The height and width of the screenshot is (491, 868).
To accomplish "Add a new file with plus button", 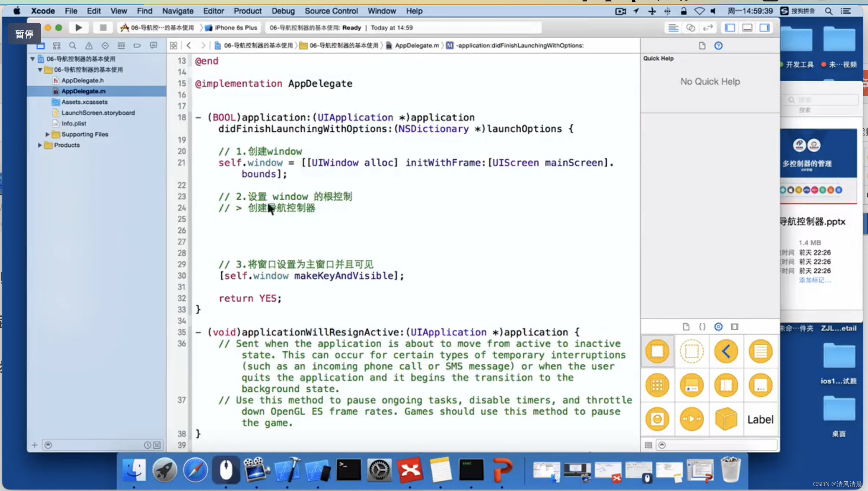I will pyautogui.click(x=34, y=445).
